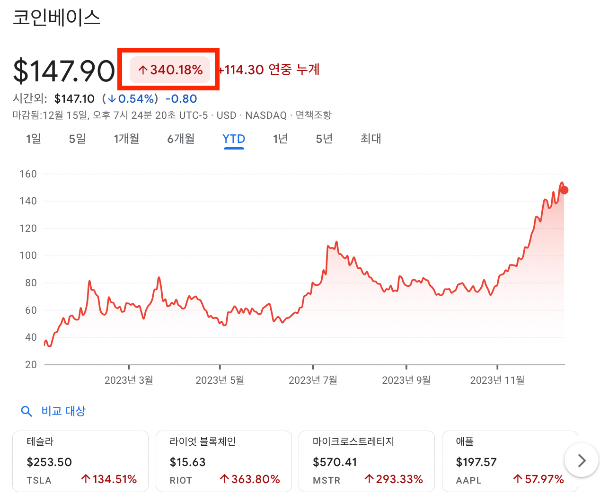Open the 마이크로스트레티지 MSTR card

coord(367,461)
